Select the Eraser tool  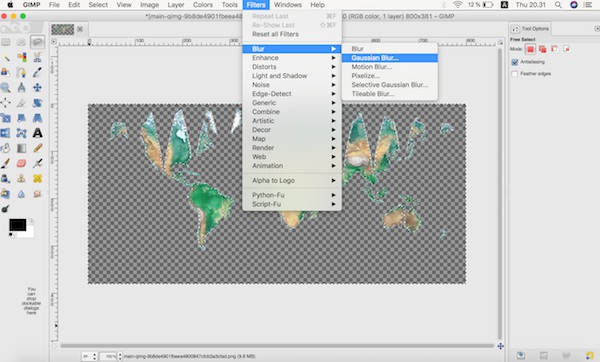[21, 163]
